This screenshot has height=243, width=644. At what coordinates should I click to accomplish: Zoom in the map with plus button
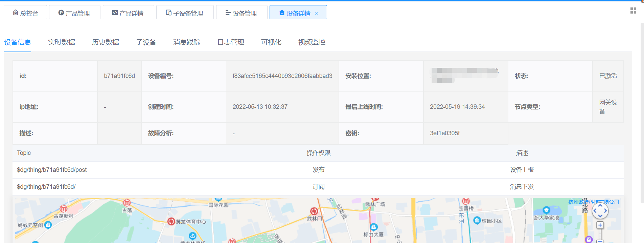click(x=600, y=225)
